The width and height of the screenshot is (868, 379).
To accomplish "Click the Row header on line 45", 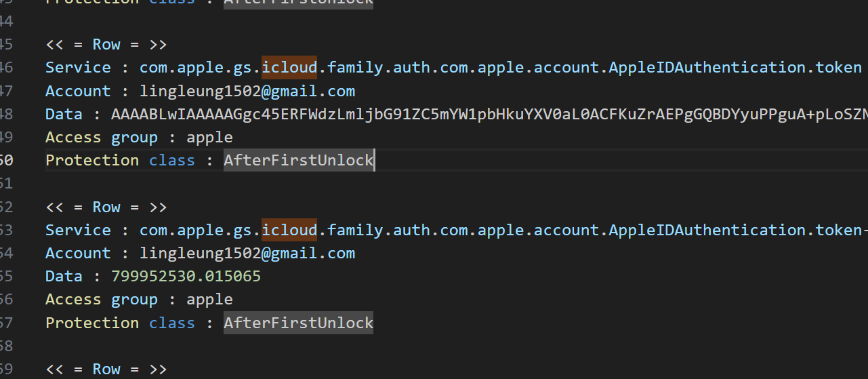I will 106,45.
